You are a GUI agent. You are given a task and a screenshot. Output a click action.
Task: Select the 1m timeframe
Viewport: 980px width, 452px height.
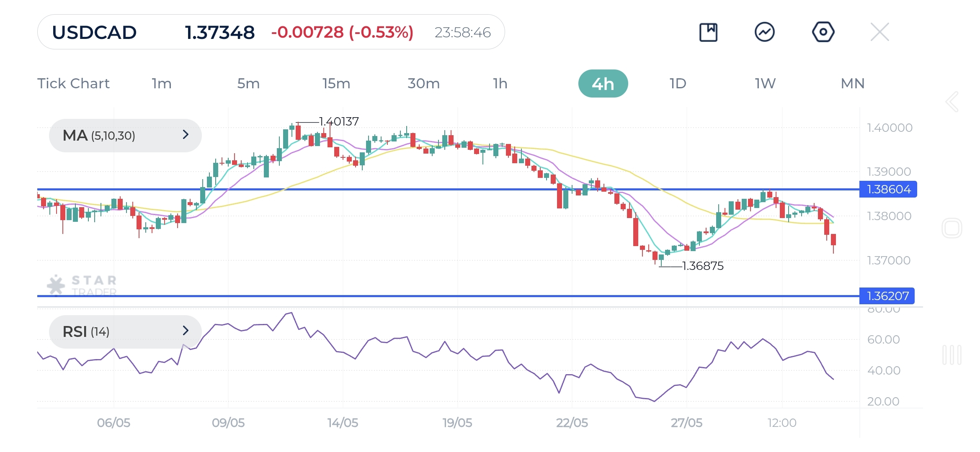tap(162, 84)
